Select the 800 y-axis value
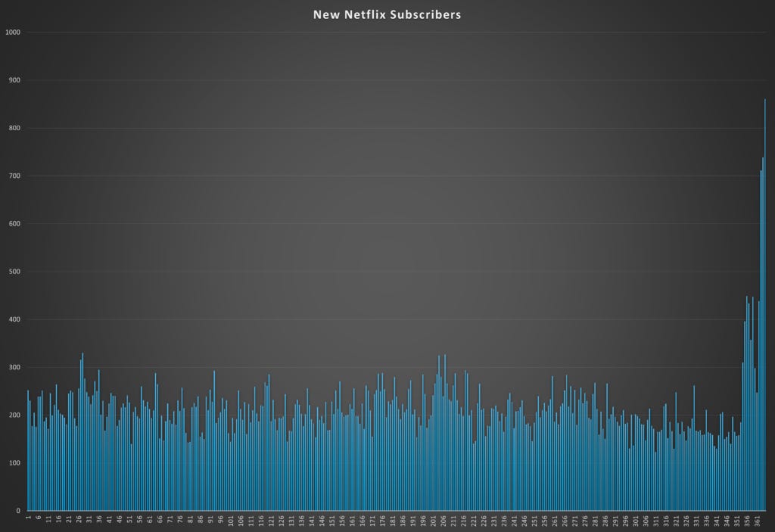Image resolution: width=775 pixels, height=532 pixels. [x=14, y=128]
